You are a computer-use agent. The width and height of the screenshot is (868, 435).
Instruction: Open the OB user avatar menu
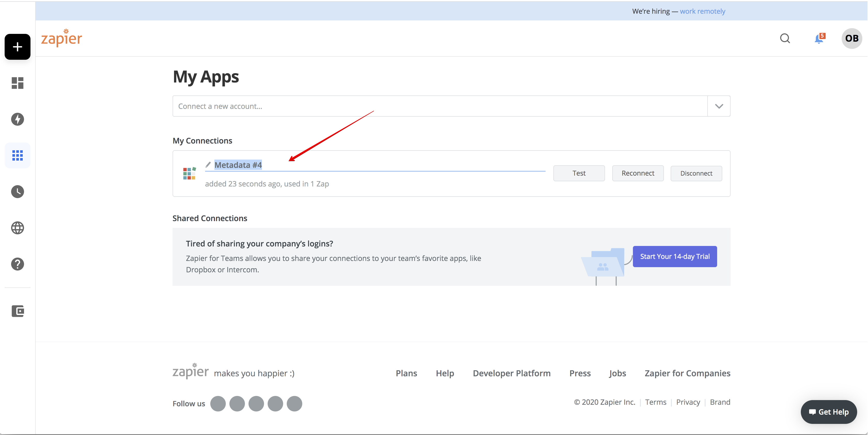click(851, 39)
